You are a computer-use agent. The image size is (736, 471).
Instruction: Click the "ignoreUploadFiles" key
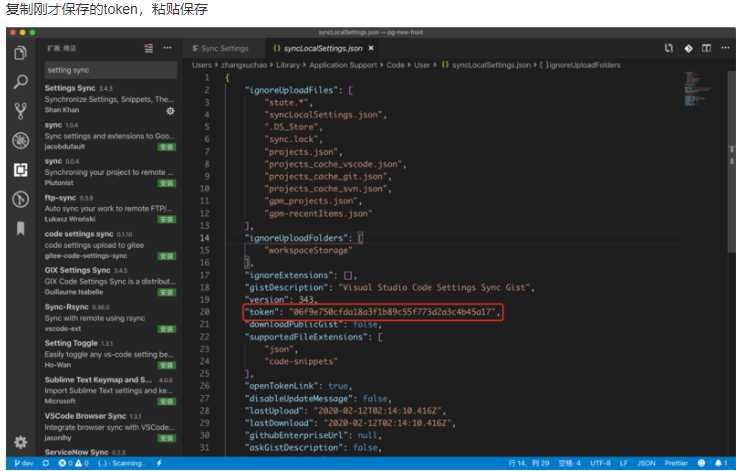click(291, 90)
